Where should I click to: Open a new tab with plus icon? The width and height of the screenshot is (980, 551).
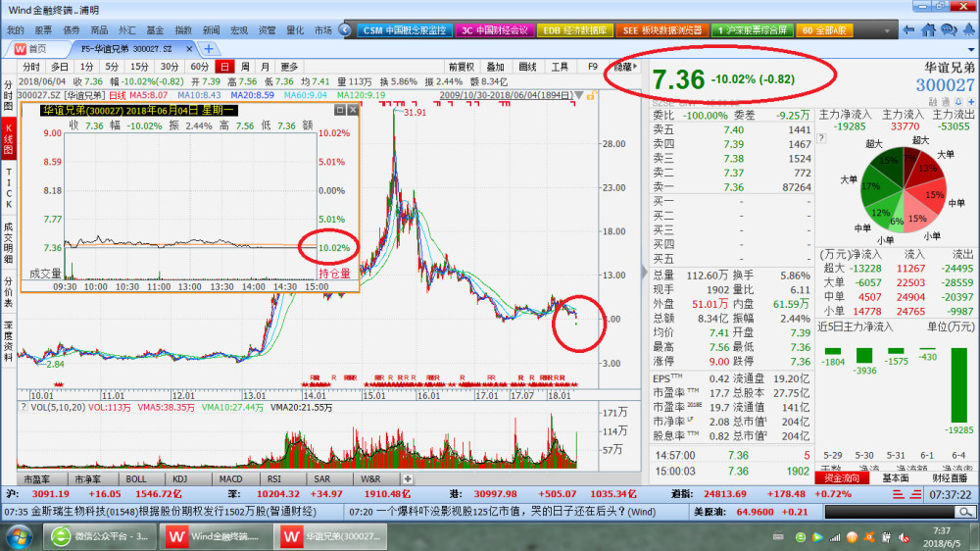pos(209,48)
